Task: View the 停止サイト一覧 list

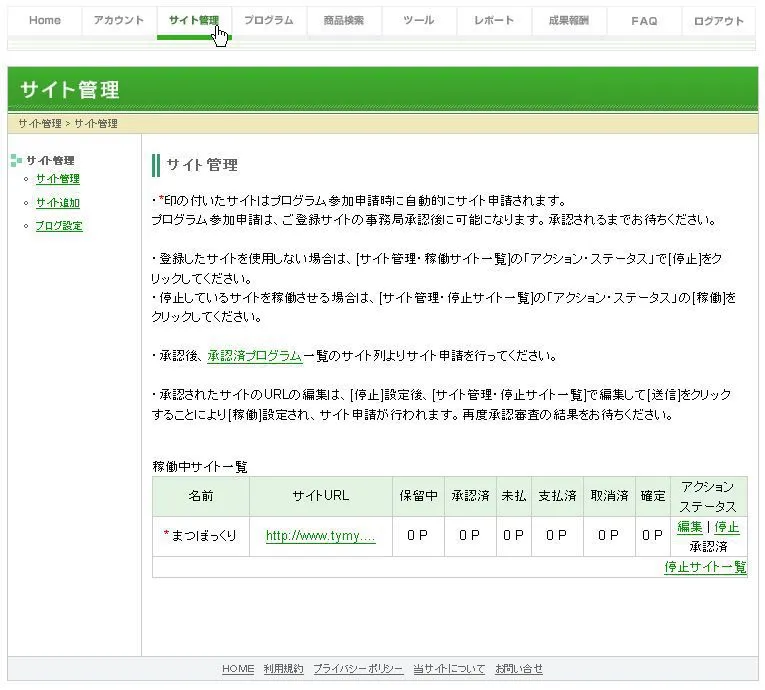Action: point(705,567)
